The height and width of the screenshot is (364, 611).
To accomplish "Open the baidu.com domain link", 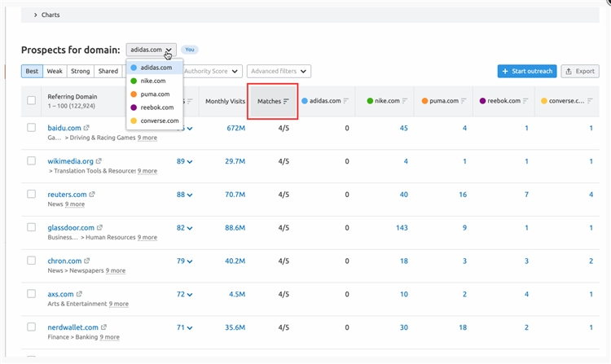I will [64, 128].
